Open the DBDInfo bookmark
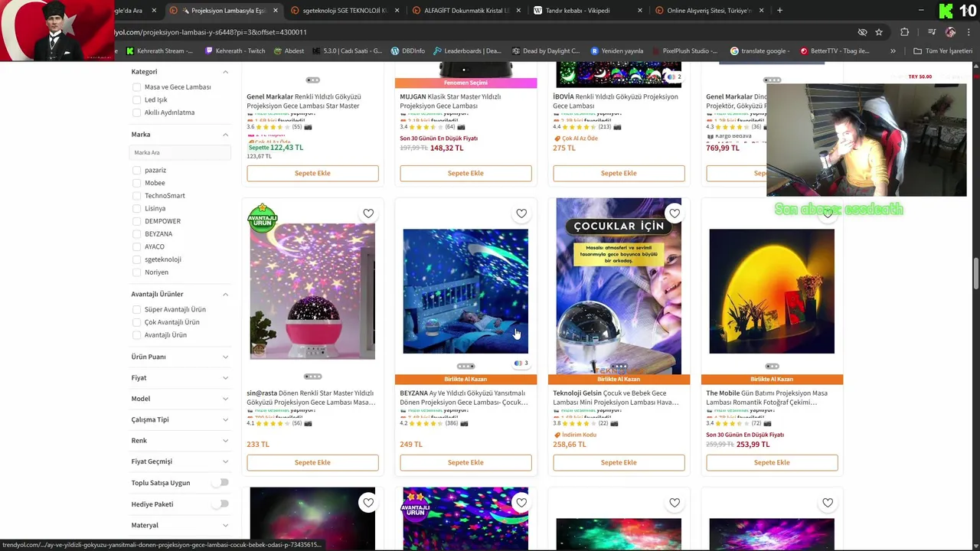980x551 pixels. click(407, 51)
